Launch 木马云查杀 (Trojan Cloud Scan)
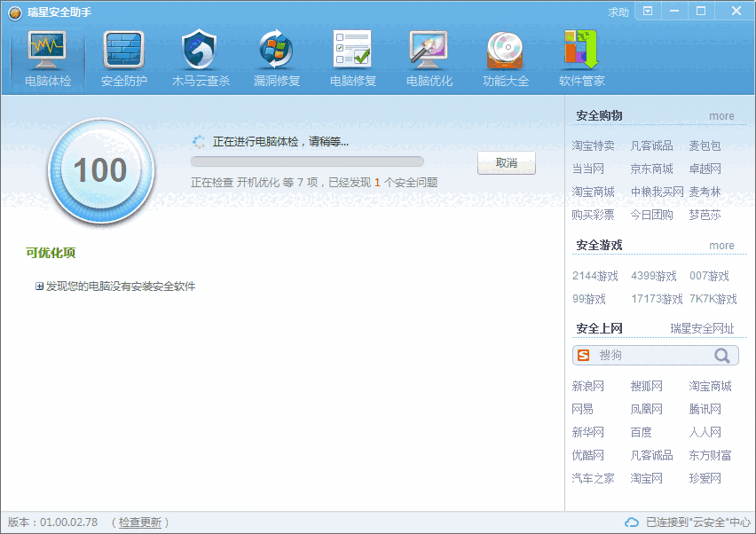 coord(200,58)
